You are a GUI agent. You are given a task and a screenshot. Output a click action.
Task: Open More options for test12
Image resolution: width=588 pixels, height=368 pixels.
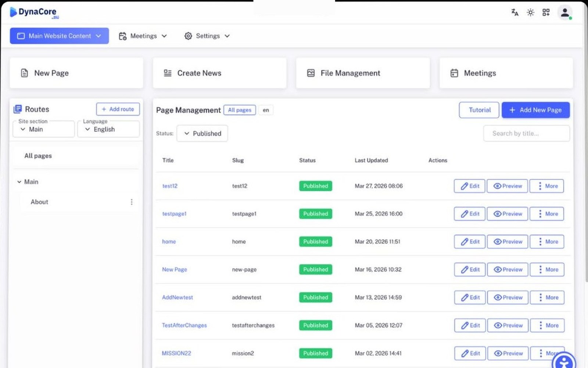click(547, 186)
